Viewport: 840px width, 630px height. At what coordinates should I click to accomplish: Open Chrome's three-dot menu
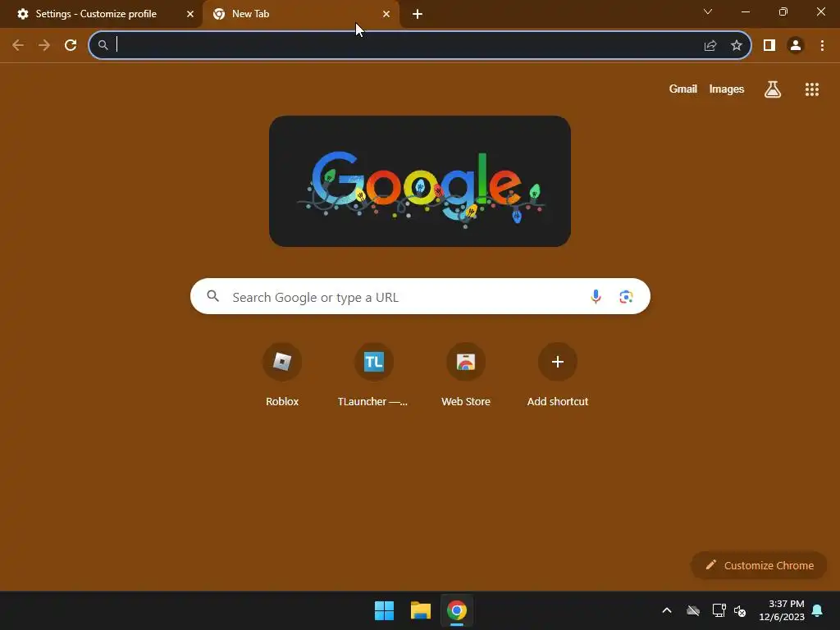pyautogui.click(x=822, y=46)
